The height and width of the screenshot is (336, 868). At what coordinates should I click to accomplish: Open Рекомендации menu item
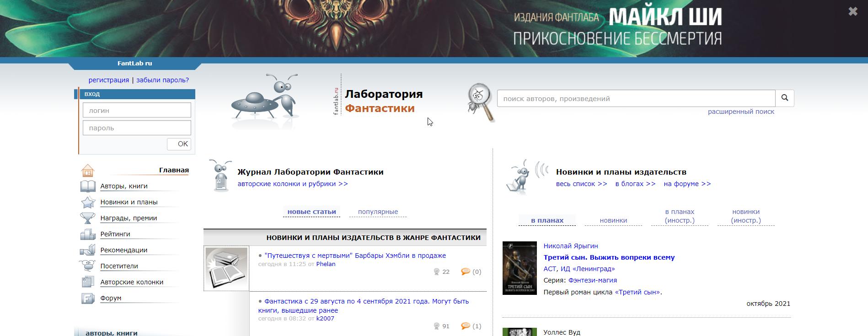click(x=124, y=250)
